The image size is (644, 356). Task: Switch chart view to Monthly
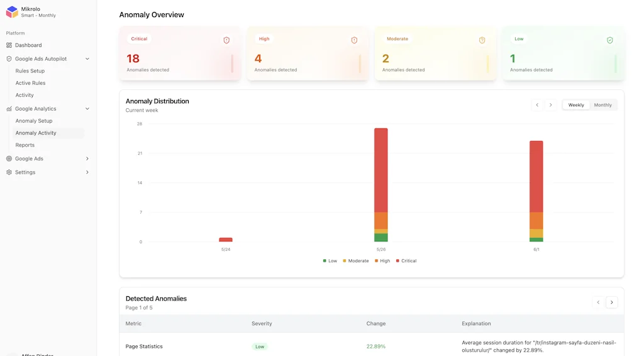point(602,105)
